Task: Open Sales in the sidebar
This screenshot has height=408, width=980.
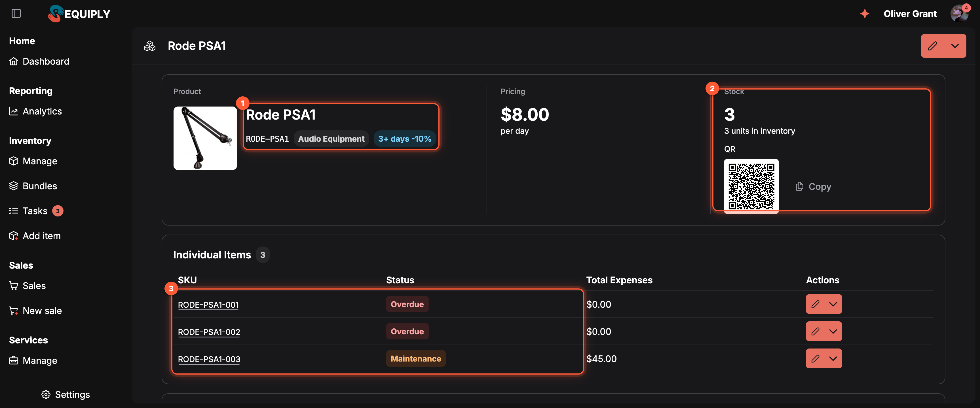Action: tap(28, 286)
